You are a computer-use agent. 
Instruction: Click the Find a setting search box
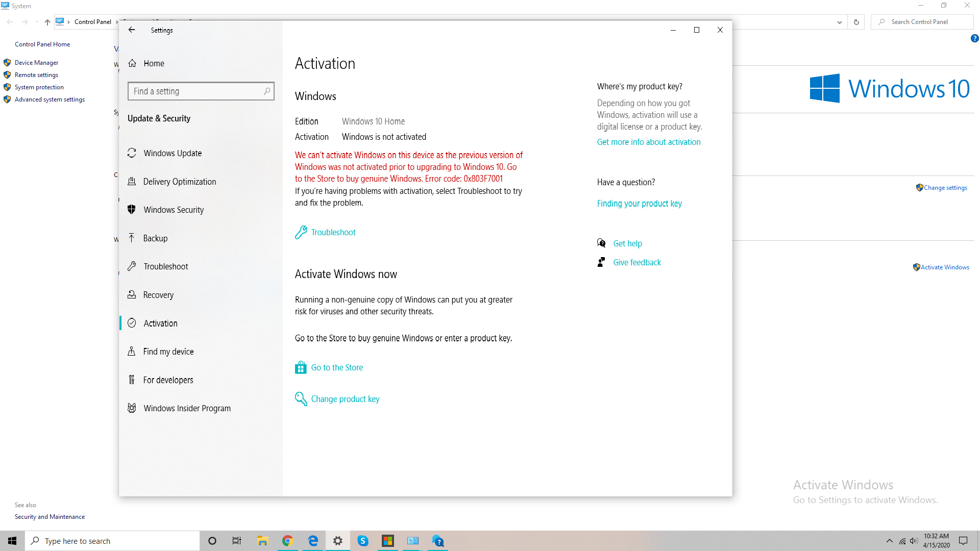201,91
